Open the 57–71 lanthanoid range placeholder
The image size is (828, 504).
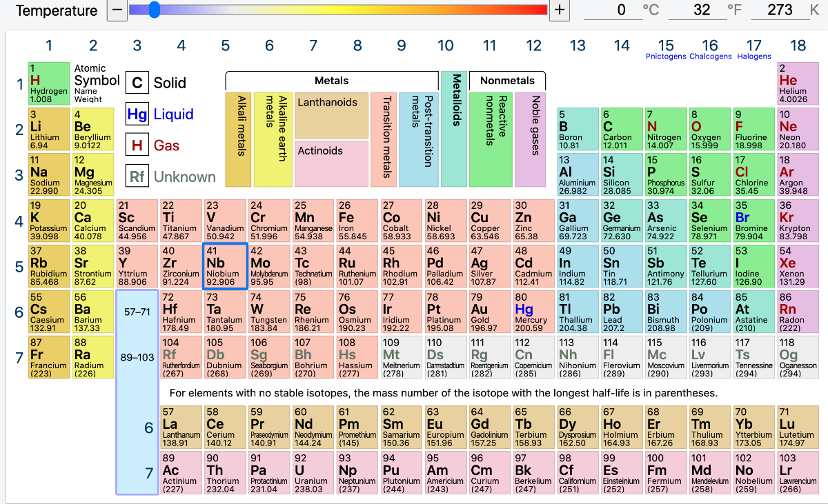click(x=137, y=312)
